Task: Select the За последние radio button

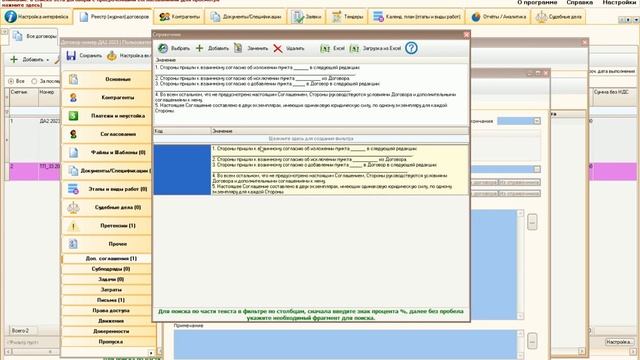Action: point(34,81)
